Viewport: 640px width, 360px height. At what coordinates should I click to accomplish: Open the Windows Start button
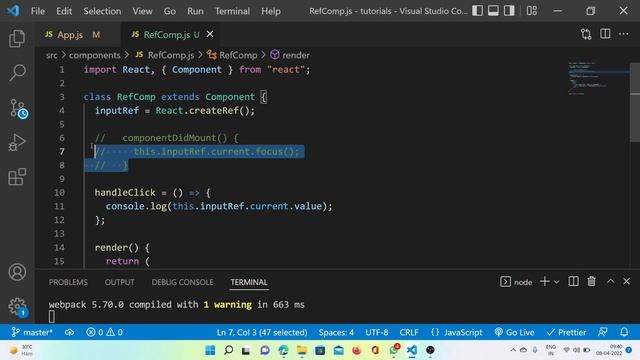(210, 350)
